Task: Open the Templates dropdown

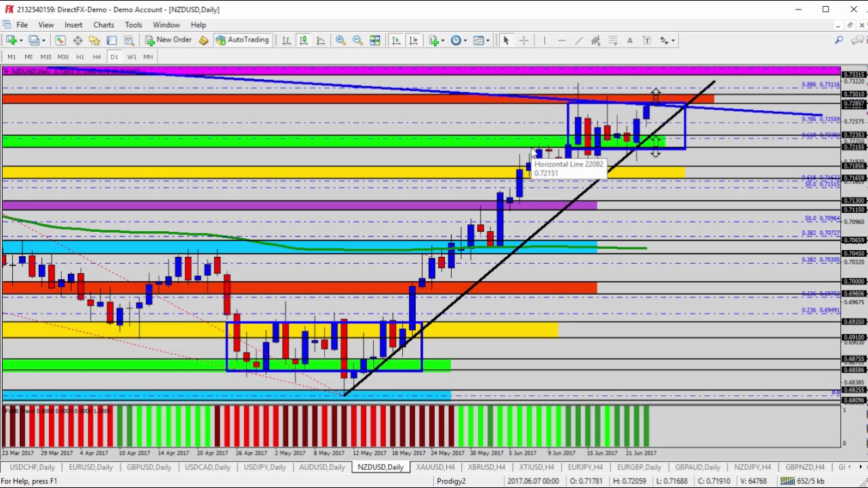Action: (481, 41)
